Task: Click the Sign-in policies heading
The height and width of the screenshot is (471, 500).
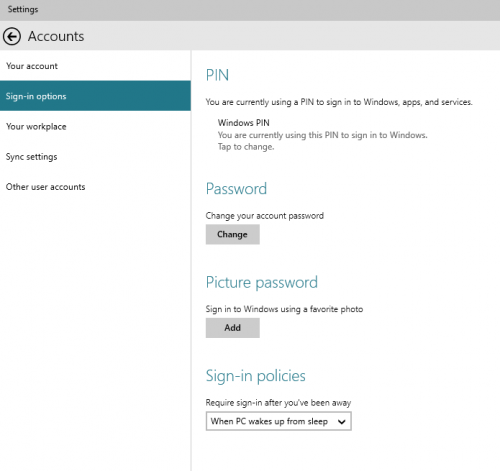Action: 256,376
